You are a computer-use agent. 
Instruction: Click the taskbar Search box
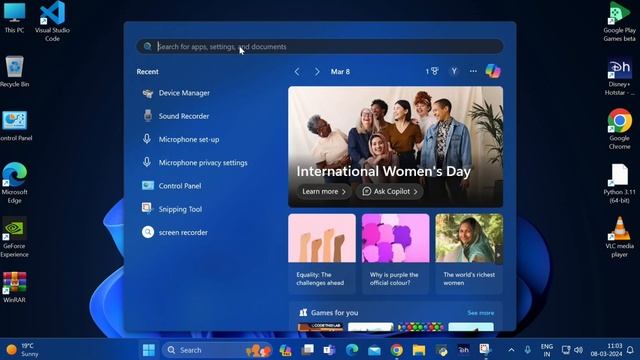coord(217,350)
